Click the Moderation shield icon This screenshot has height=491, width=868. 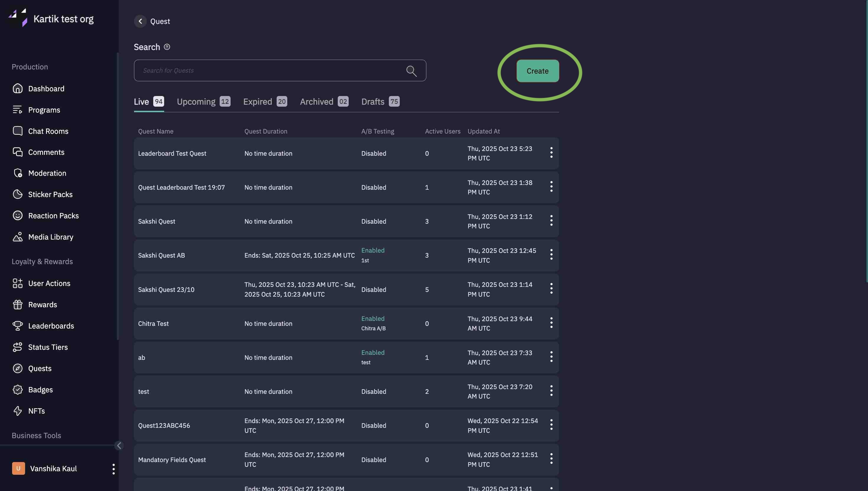17,173
